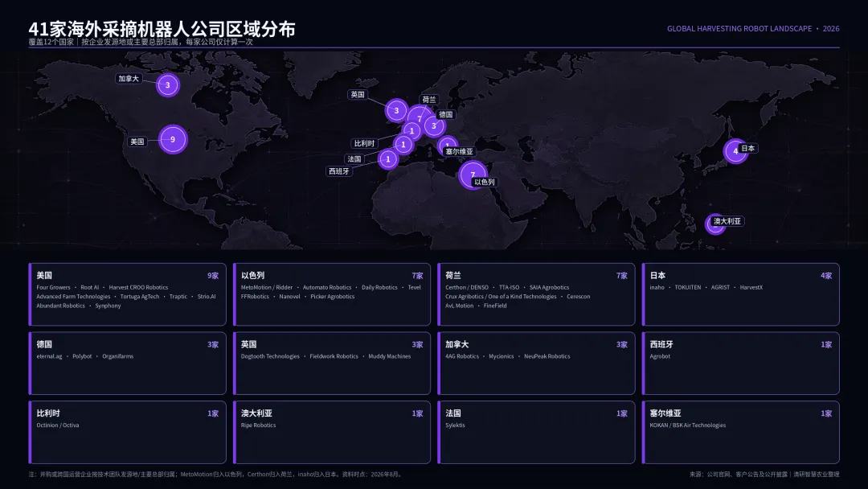Click 4AG Robotics in the 加拿大 card
The image size is (868, 489).
coord(462,356)
